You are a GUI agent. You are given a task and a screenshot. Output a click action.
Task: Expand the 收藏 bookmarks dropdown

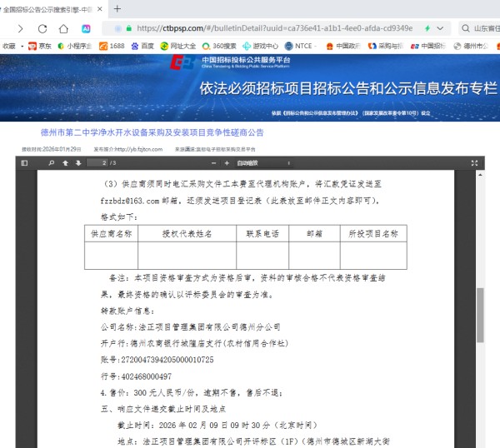click(x=12, y=46)
